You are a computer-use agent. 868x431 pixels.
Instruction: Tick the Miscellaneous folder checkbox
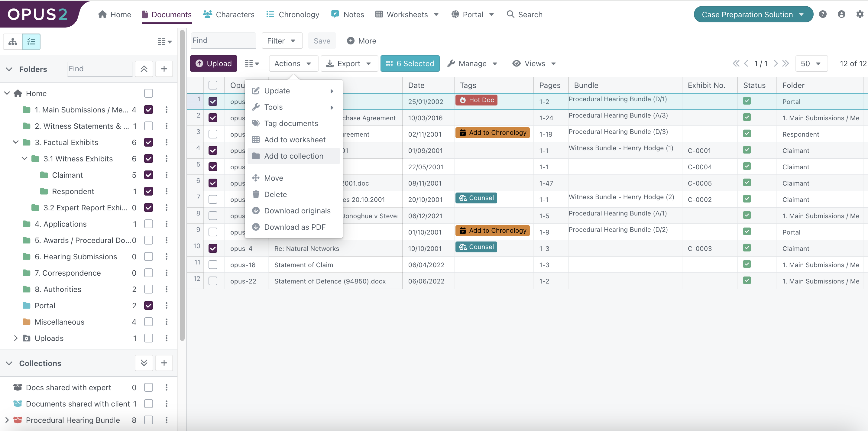(148, 322)
